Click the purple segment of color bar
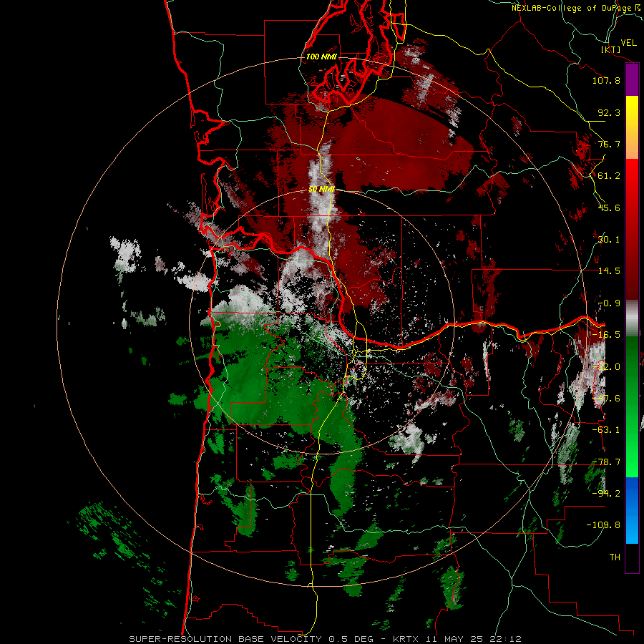This screenshot has height=644, width=644. 632,80
